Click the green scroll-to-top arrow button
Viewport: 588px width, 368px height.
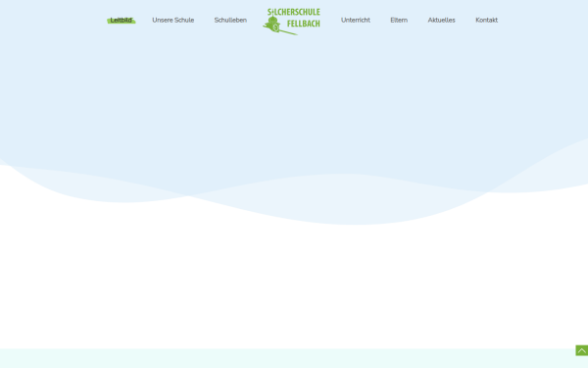coord(581,350)
